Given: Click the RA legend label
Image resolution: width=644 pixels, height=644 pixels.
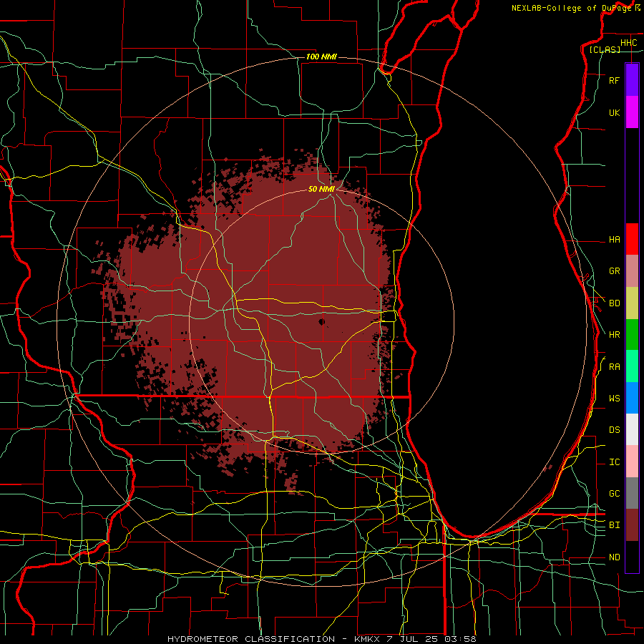Looking at the screenshot, I should [x=614, y=367].
